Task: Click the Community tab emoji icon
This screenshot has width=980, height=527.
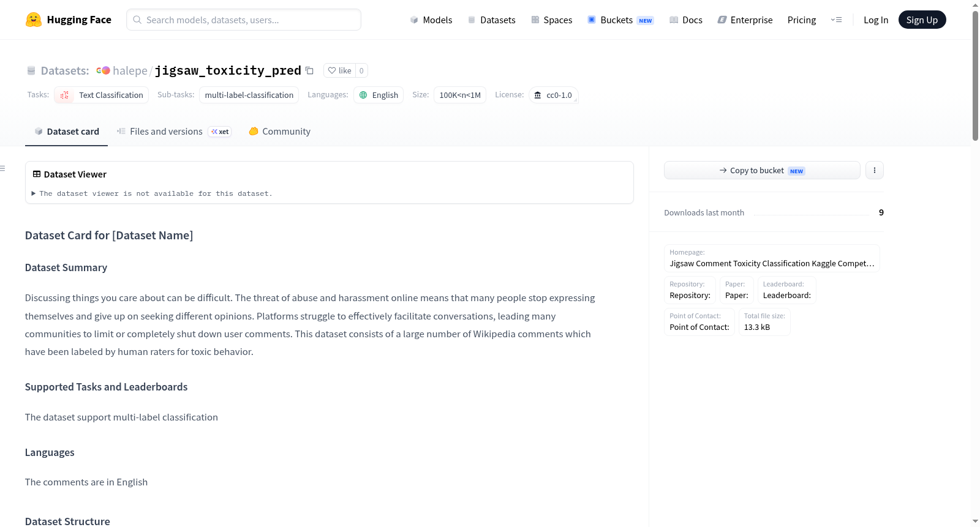Action: pyautogui.click(x=254, y=131)
